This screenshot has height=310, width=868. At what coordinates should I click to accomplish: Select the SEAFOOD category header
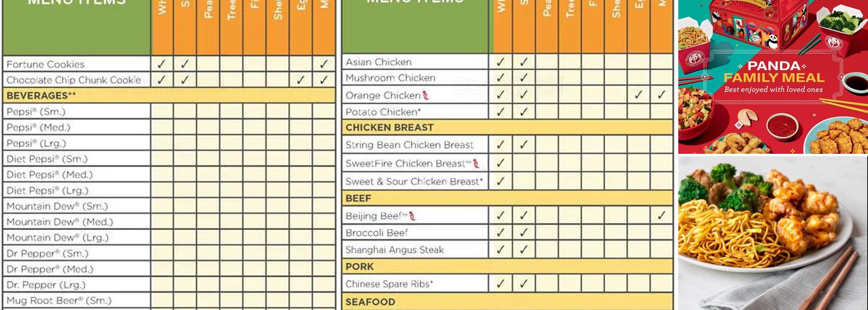[370, 302]
